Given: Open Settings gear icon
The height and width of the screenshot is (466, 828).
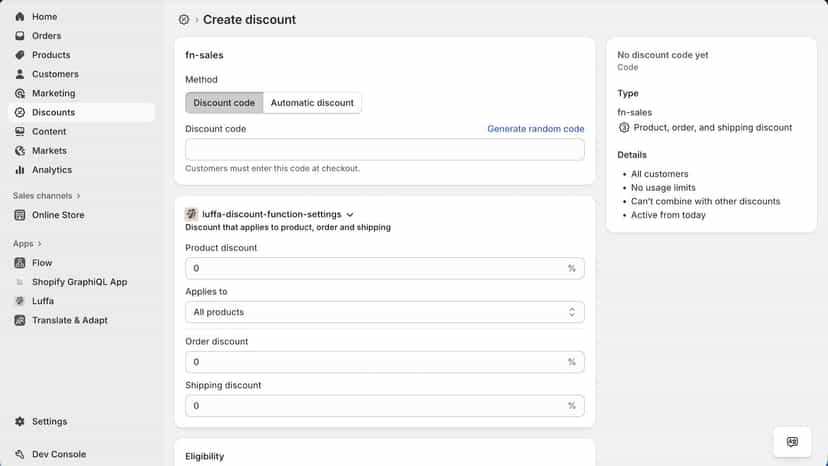Looking at the screenshot, I should click(x=20, y=421).
